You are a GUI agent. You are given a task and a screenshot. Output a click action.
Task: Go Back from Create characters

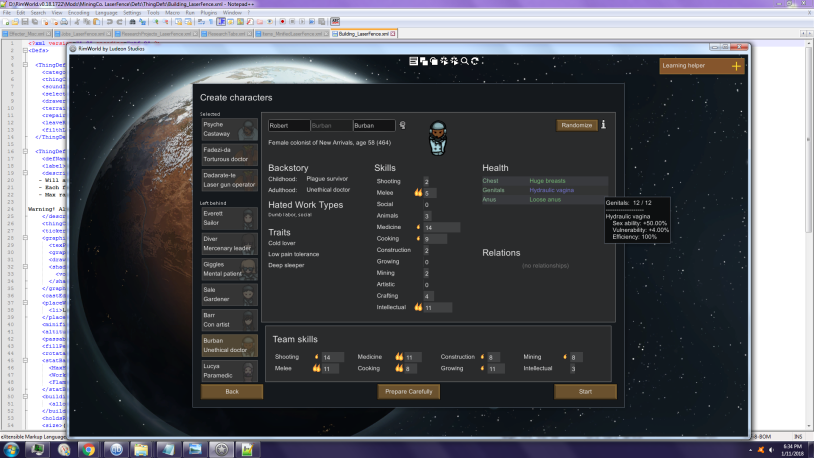(x=232, y=391)
